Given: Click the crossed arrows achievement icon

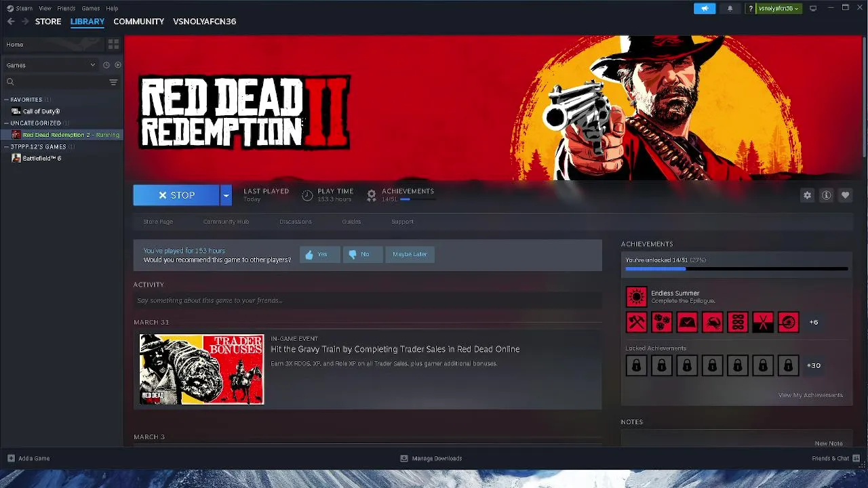Looking at the screenshot, I should coord(763,322).
